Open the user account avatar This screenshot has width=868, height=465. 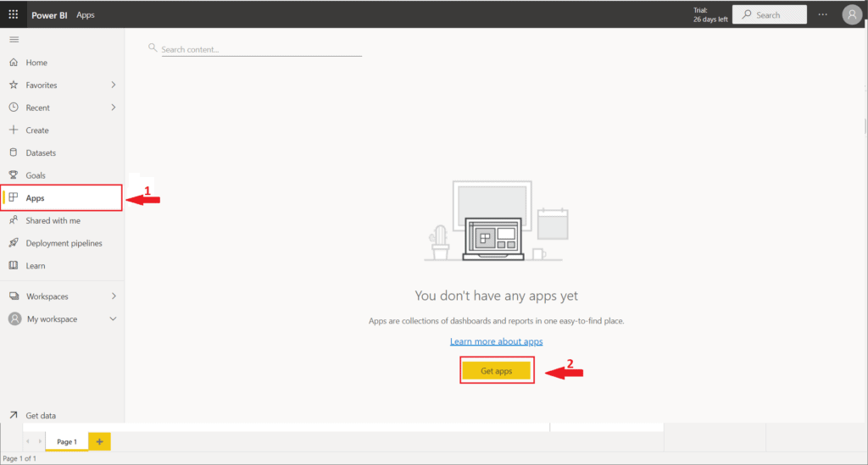(x=852, y=14)
